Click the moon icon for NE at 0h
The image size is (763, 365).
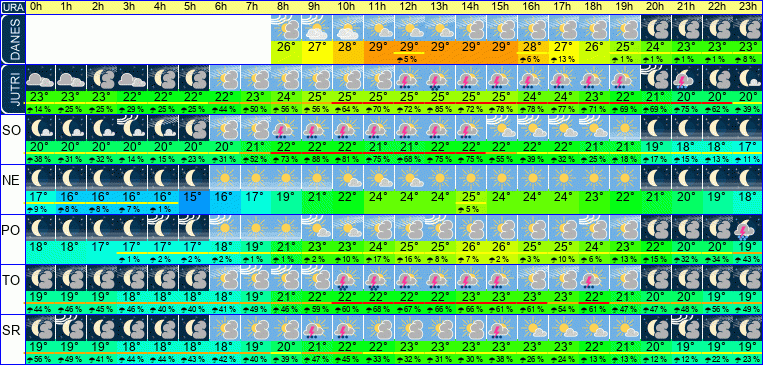(x=40, y=178)
